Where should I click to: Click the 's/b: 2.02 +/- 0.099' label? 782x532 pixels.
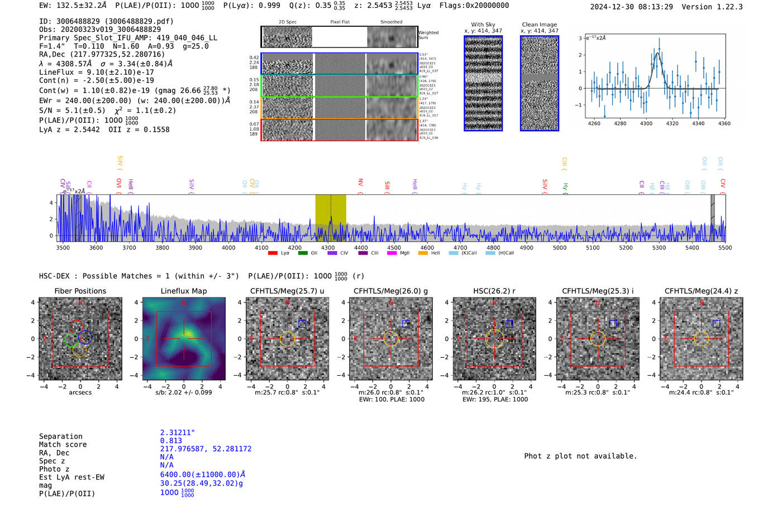184,392
